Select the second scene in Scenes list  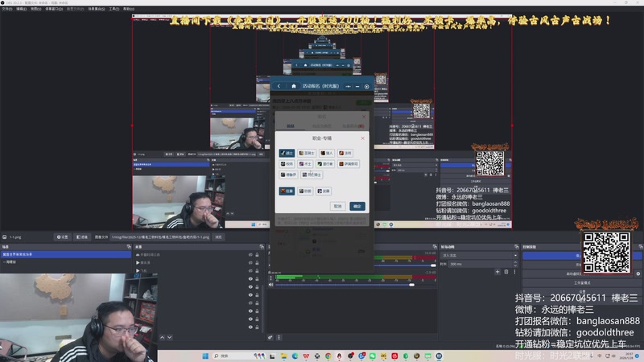[66, 262]
